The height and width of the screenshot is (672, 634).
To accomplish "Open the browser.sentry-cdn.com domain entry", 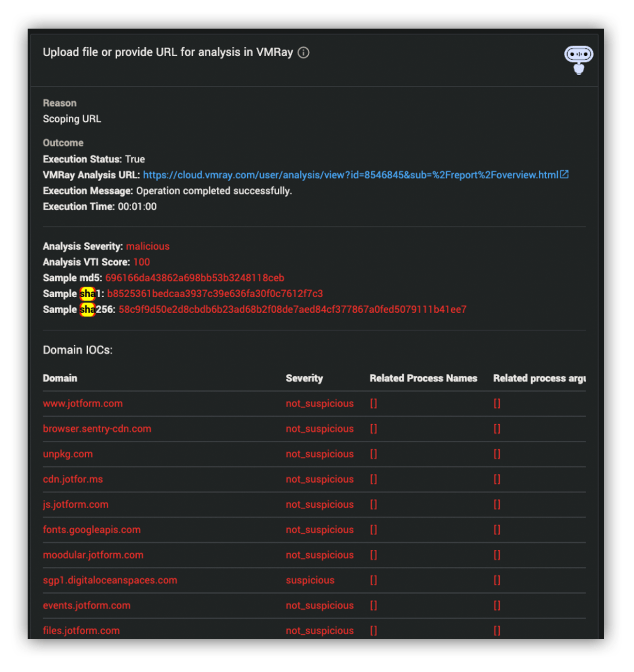I will point(97,429).
